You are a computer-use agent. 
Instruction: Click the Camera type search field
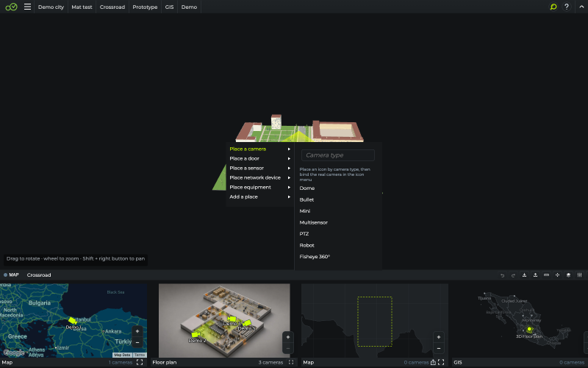click(338, 155)
